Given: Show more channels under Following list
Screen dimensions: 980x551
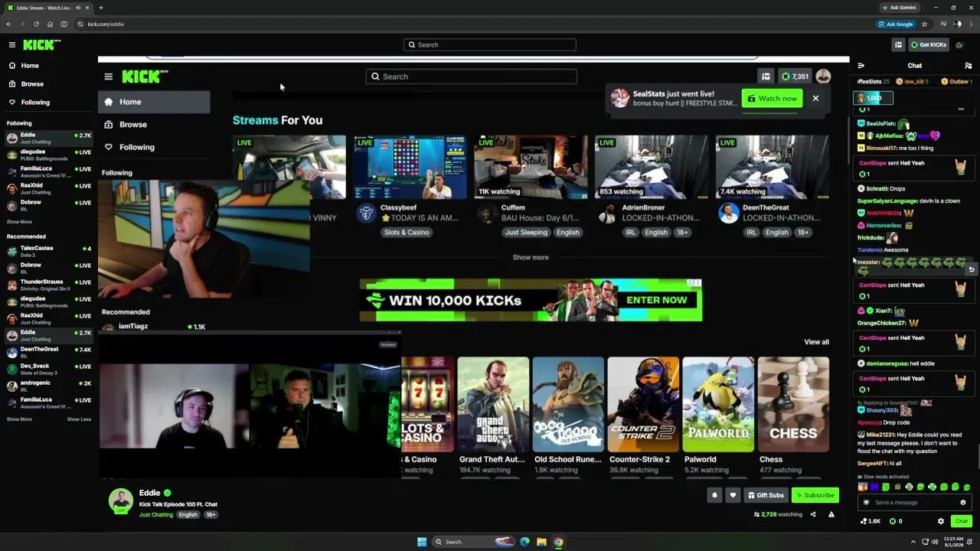Looking at the screenshot, I should pyautogui.click(x=19, y=222).
